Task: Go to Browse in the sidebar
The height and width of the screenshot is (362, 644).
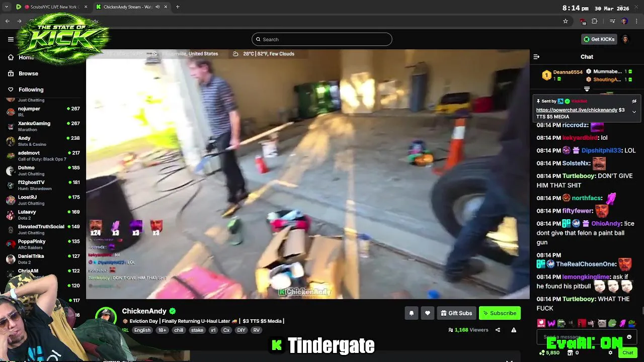Action: pyautogui.click(x=28, y=73)
